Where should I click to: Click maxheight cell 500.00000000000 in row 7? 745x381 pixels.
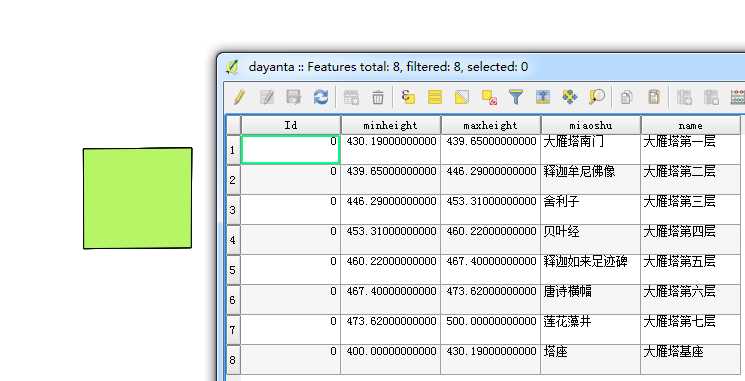491,329
